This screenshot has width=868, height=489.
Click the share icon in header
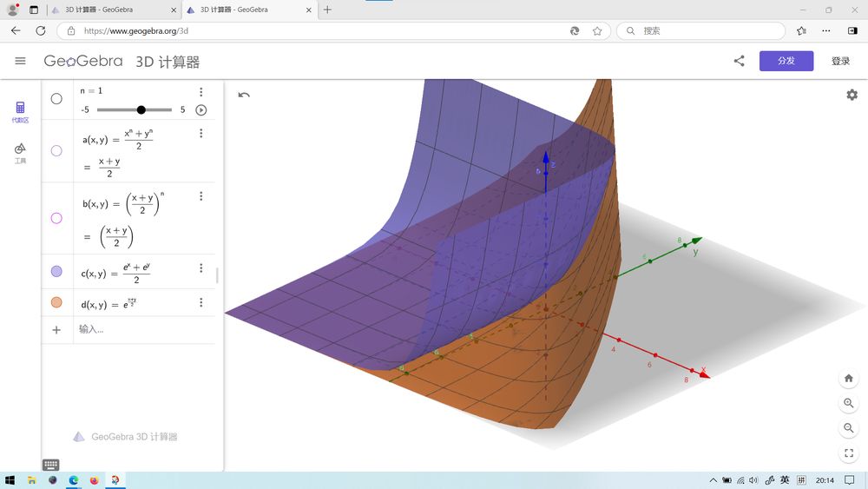click(739, 61)
